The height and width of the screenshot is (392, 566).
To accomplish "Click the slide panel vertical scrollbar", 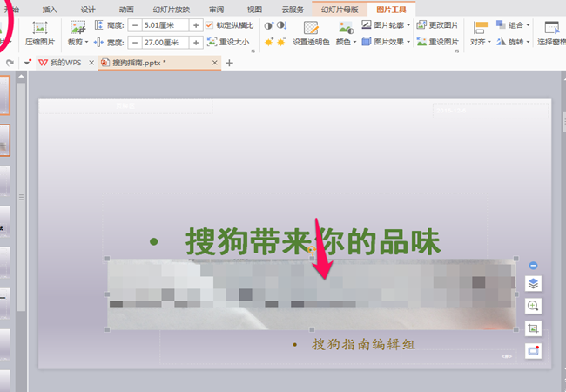I will (21, 197).
